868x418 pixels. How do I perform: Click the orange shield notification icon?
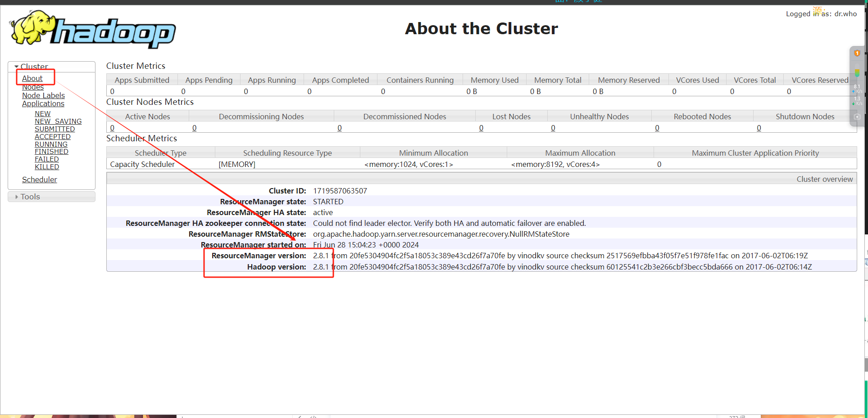(x=857, y=53)
